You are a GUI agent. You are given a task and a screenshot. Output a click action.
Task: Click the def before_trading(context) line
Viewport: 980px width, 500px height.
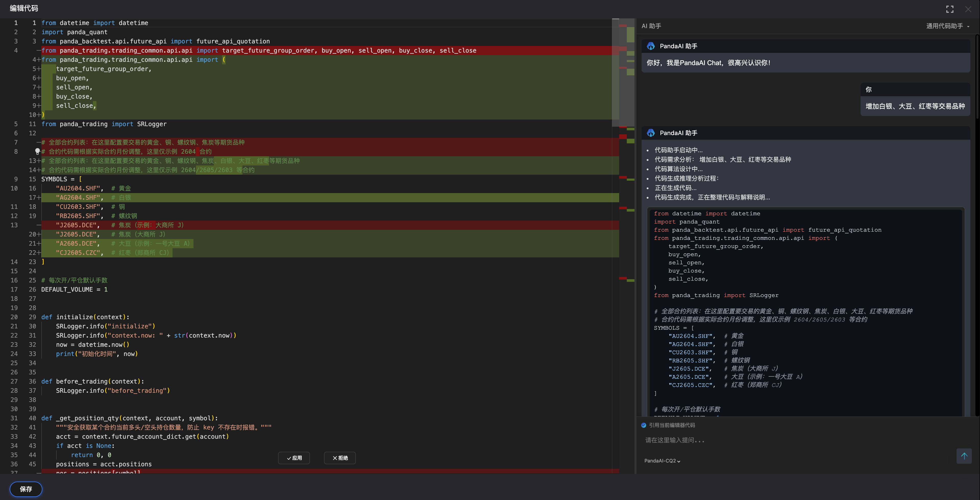point(92,382)
